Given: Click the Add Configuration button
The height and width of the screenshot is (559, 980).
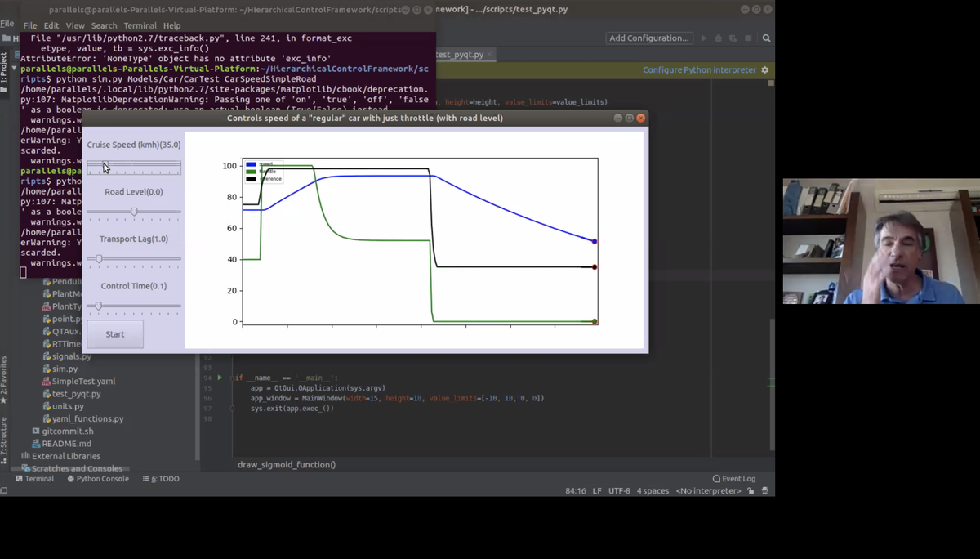Looking at the screenshot, I should [x=649, y=38].
